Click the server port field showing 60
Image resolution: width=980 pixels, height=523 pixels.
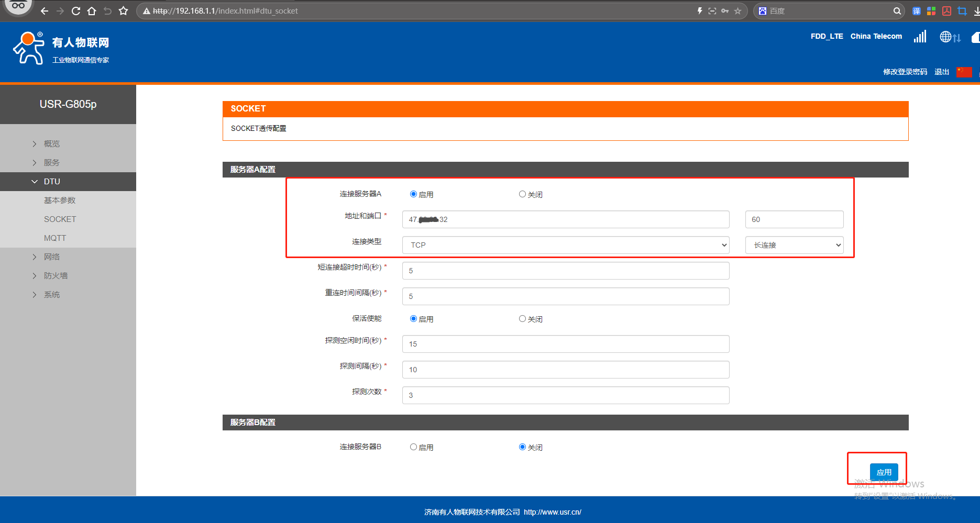pyautogui.click(x=794, y=219)
